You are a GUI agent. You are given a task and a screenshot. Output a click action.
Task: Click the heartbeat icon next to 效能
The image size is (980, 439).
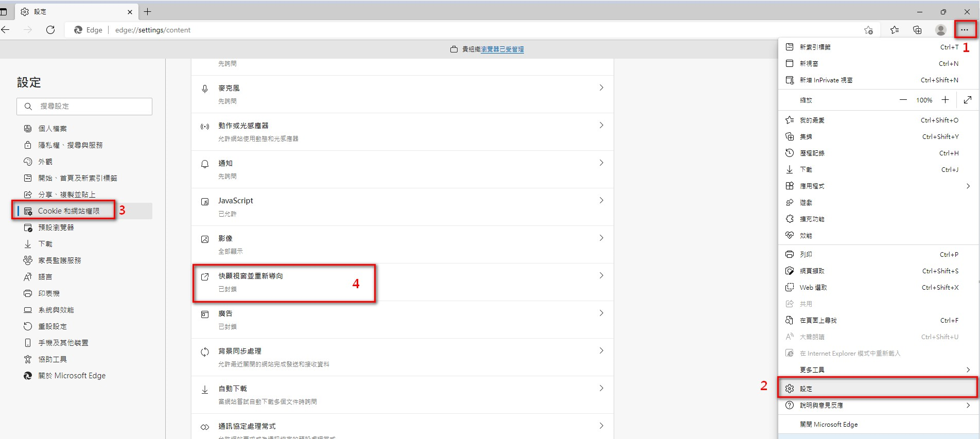(790, 235)
